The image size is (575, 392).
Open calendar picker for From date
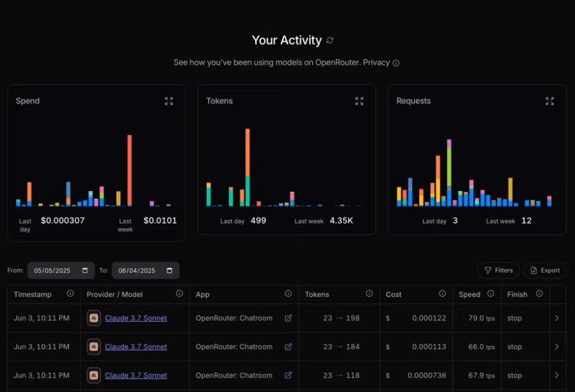click(x=85, y=270)
